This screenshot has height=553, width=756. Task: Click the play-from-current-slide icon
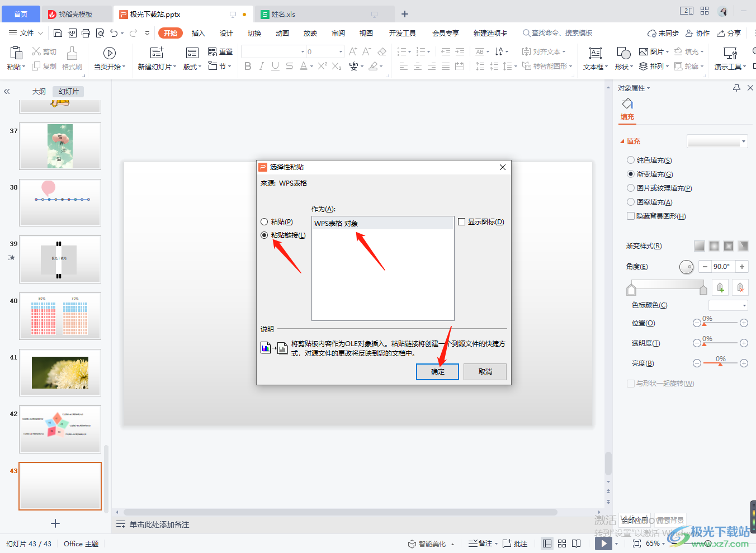(x=110, y=53)
